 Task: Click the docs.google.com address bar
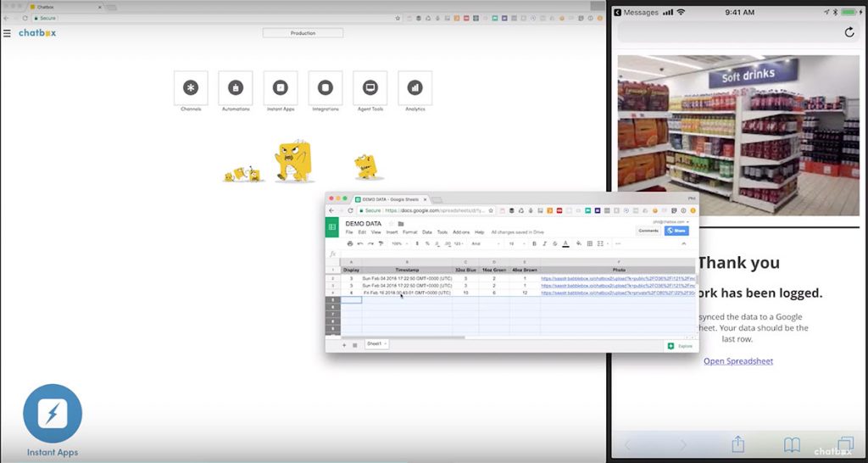(426, 210)
